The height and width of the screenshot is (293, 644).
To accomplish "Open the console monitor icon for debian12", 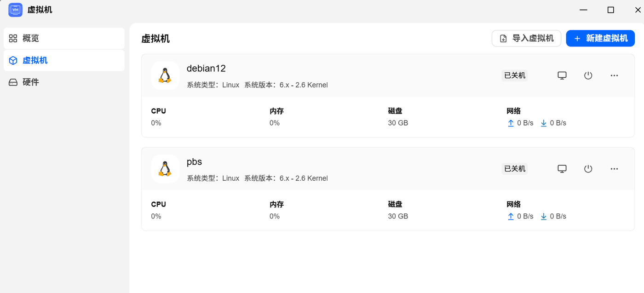I will pos(562,75).
